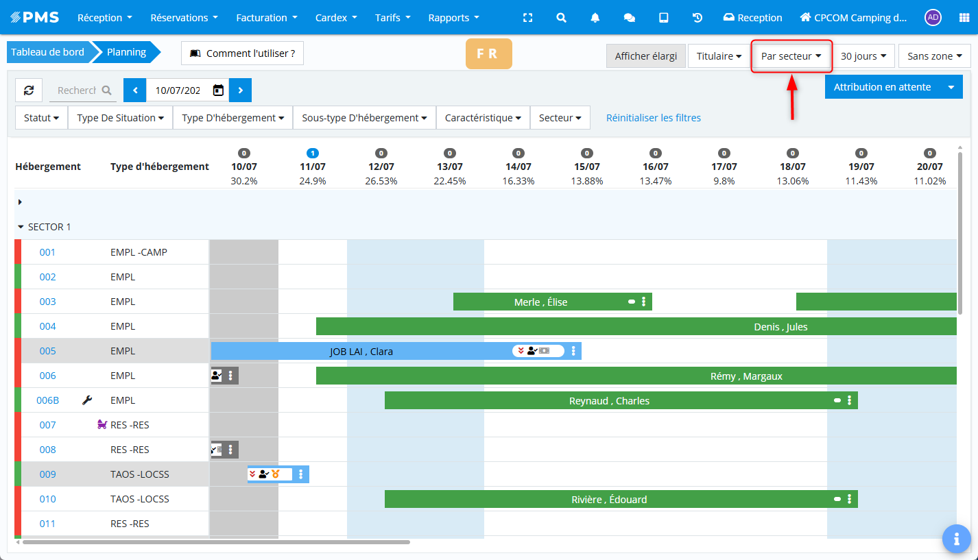This screenshot has width=978, height=560.
Task: Expand the Type D'hébergement filter
Action: [x=232, y=118]
